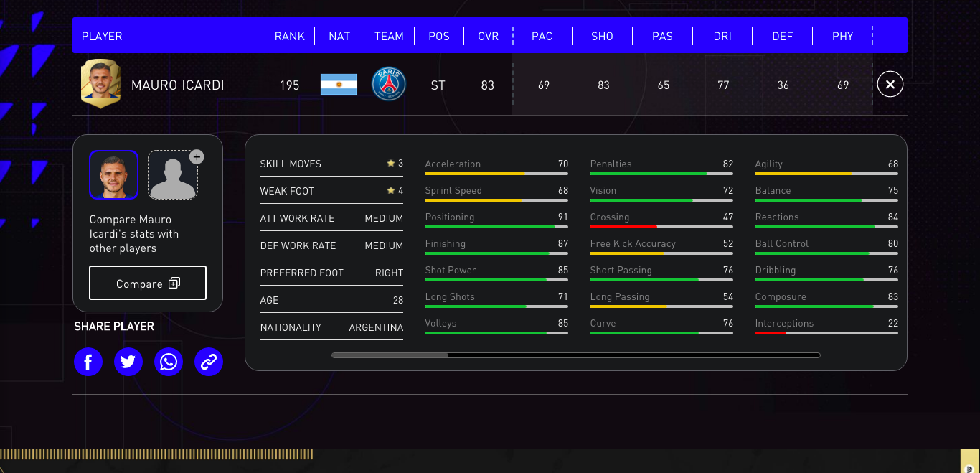The height and width of the screenshot is (473, 980).
Task: Click the Acceleration stat bar
Action: click(496, 174)
